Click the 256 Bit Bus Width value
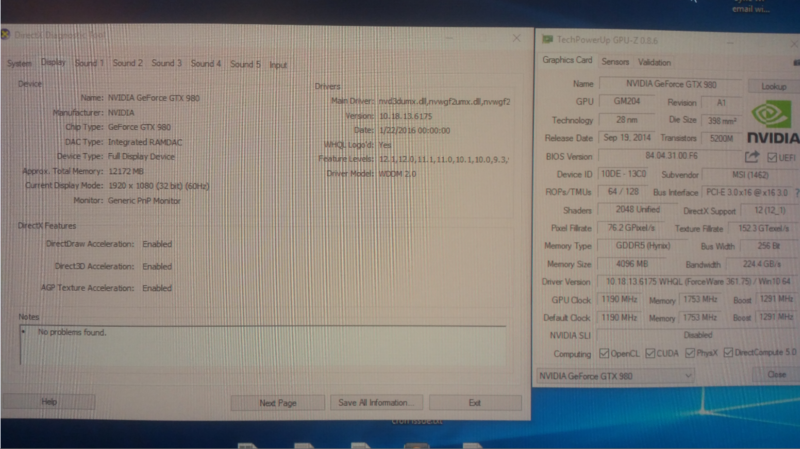Image resolution: width=800 pixels, height=449 pixels. tap(769, 246)
